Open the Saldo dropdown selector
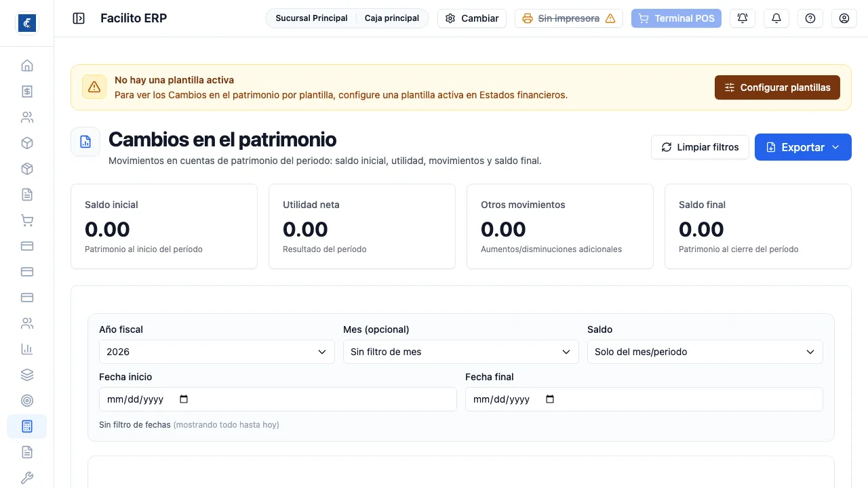This screenshot has width=868, height=488. (705, 352)
